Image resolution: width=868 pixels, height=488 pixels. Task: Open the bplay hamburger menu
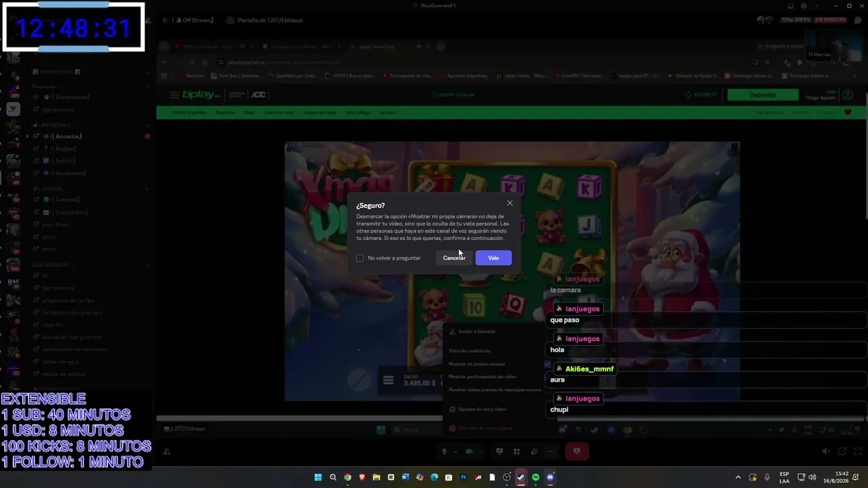(175, 95)
